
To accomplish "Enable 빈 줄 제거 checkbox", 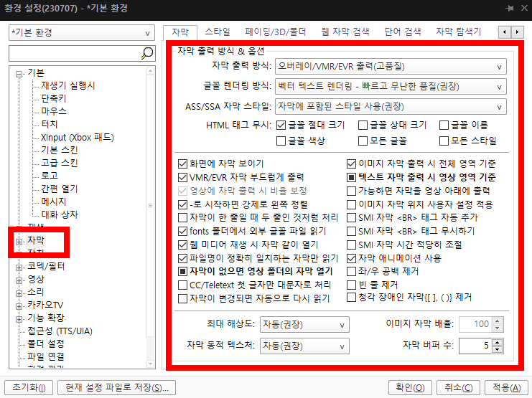I will click(x=351, y=285).
